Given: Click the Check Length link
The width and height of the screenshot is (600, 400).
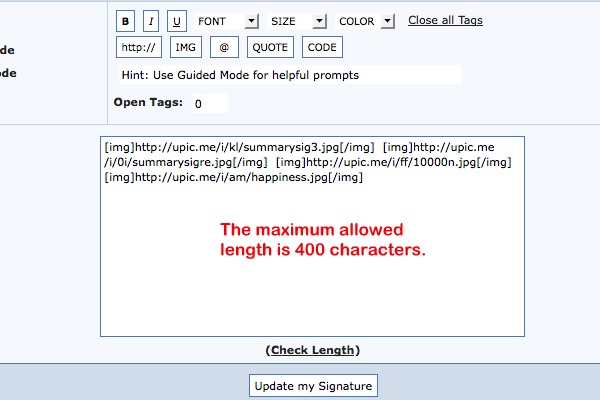Looking at the screenshot, I should click(x=313, y=350).
